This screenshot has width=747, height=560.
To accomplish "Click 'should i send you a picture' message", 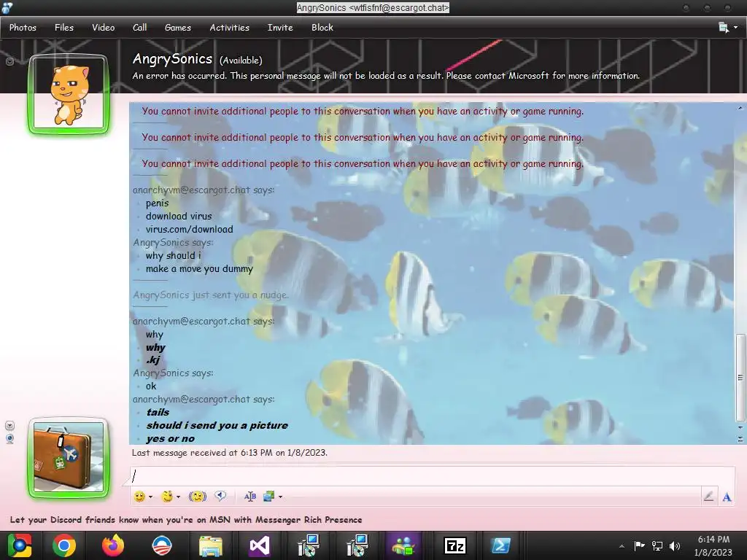I will click(217, 425).
